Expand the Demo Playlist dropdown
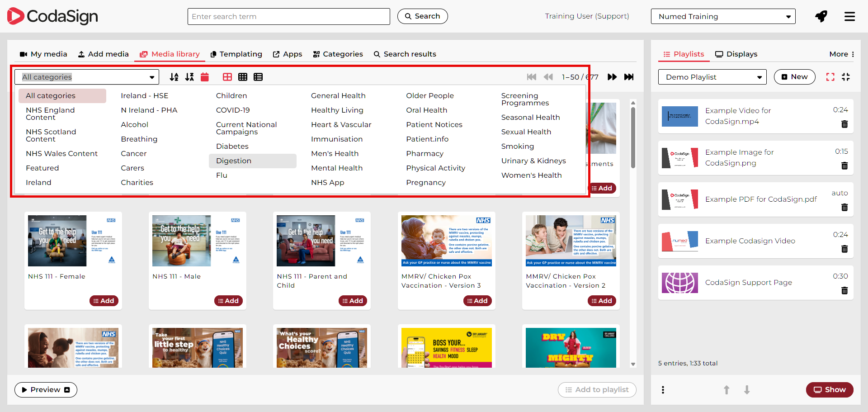 tap(712, 77)
